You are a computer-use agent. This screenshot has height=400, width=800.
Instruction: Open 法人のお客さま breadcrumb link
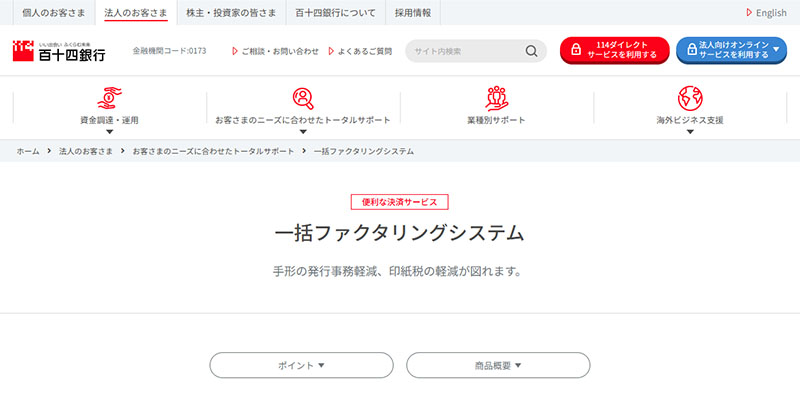click(86, 151)
